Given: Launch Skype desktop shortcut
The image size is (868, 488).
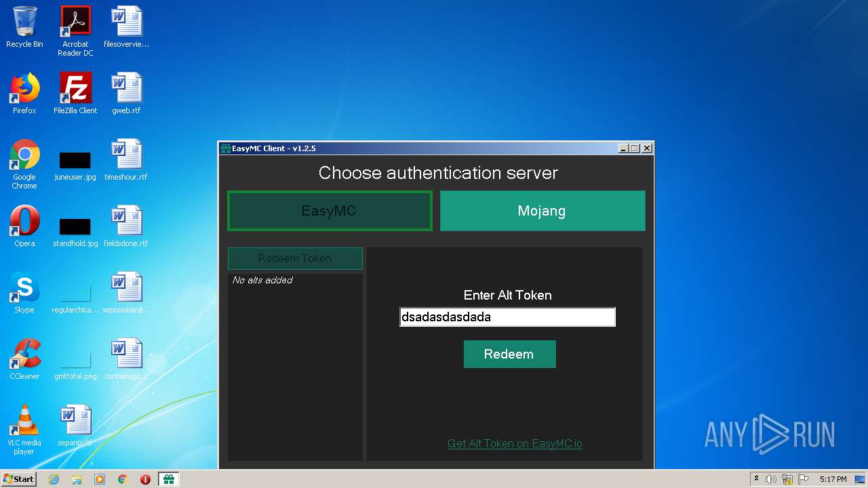Looking at the screenshot, I should pyautogui.click(x=24, y=293).
